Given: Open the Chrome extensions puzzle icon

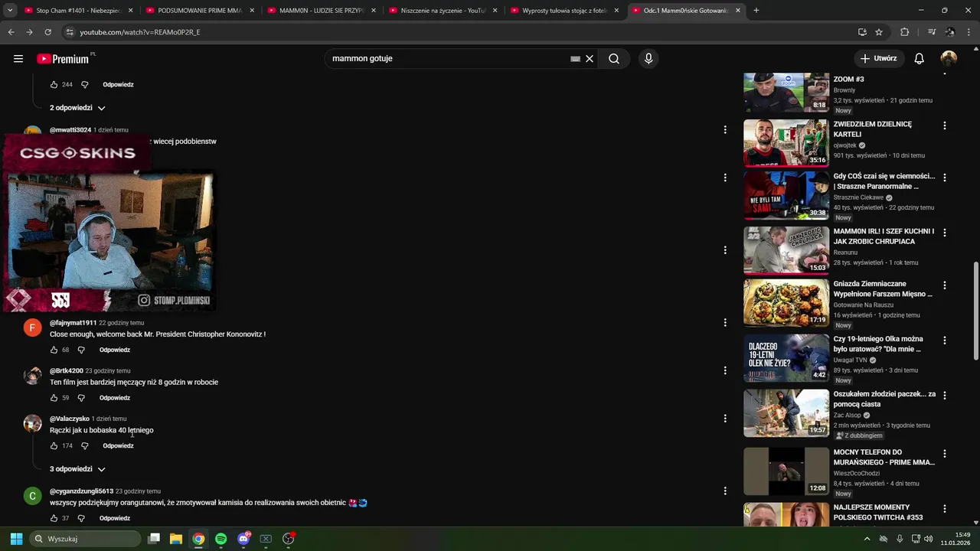Looking at the screenshot, I should (x=904, y=32).
